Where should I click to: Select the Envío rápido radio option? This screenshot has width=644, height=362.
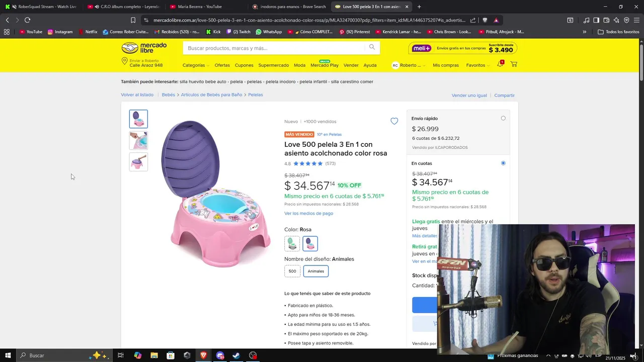[x=503, y=118]
